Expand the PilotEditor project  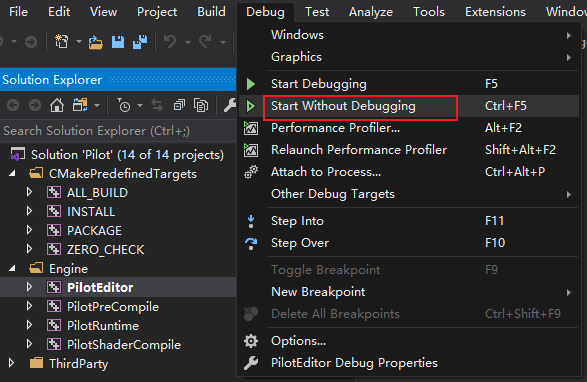pyautogui.click(x=29, y=287)
